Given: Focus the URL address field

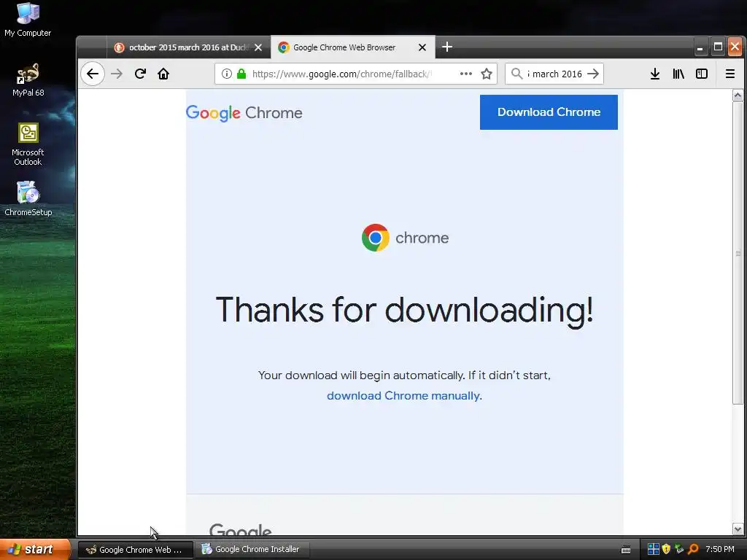Looking at the screenshot, I should pyautogui.click(x=342, y=74).
